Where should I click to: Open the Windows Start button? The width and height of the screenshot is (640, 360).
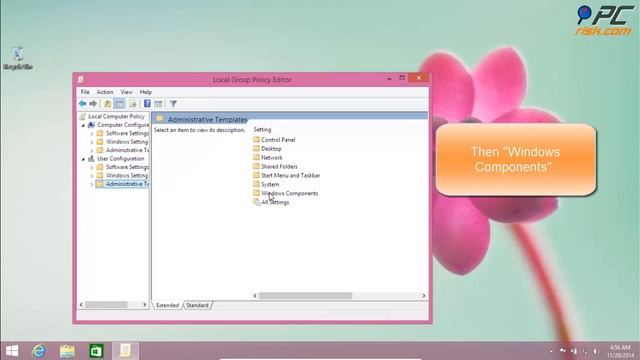point(12,351)
